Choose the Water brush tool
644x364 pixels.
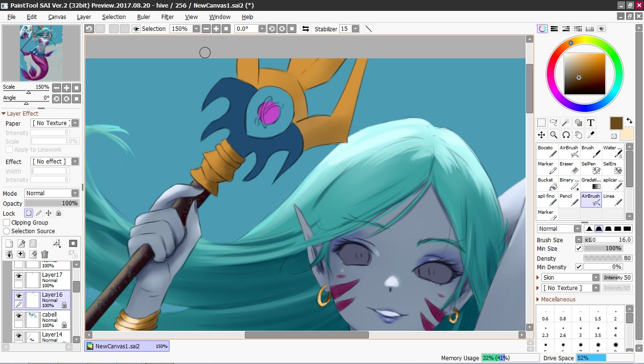(x=612, y=152)
